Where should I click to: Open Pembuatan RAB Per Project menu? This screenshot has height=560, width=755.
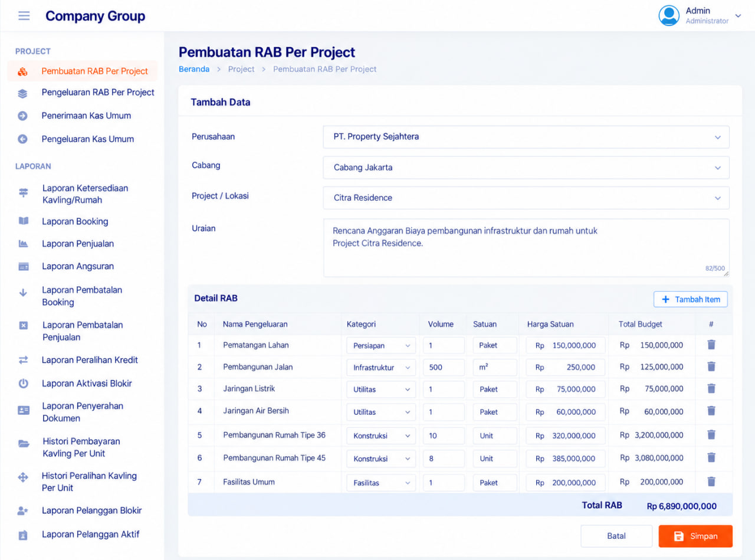click(x=83, y=71)
